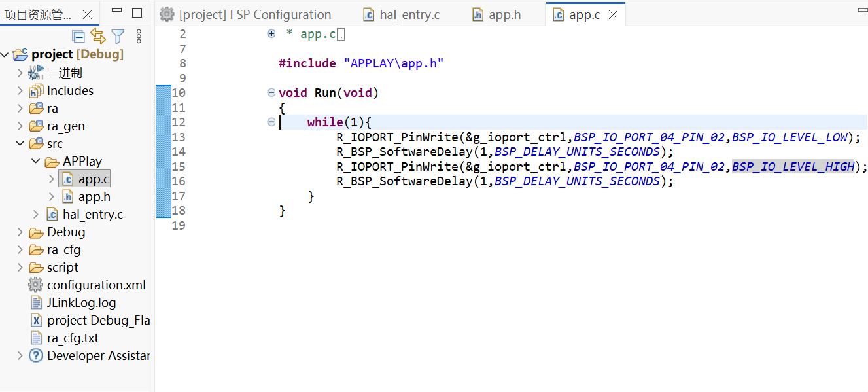This screenshot has height=392, width=868.
Task: Collapse the src folder
Action: click(x=20, y=143)
